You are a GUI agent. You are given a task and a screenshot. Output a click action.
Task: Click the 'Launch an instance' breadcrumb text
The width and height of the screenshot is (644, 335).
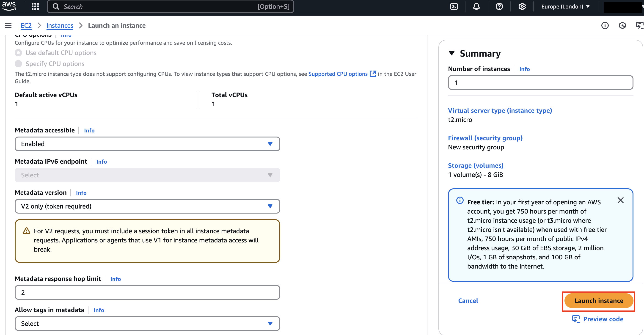(117, 25)
